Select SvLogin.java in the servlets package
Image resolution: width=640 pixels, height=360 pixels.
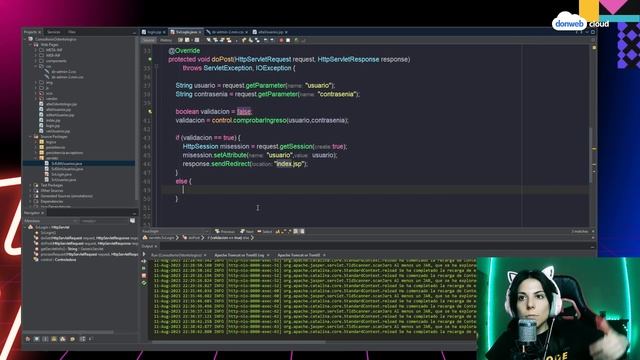pyautogui.click(x=61, y=174)
